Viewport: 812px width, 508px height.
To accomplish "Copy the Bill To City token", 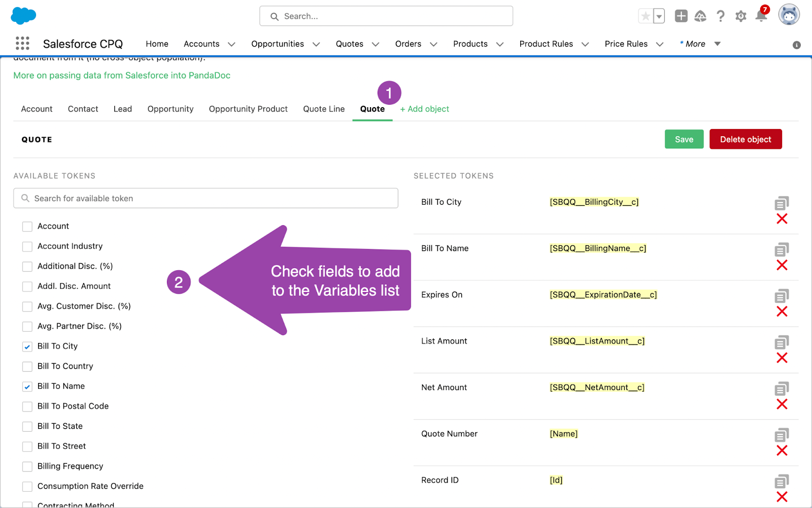I will click(x=782, y=203).
